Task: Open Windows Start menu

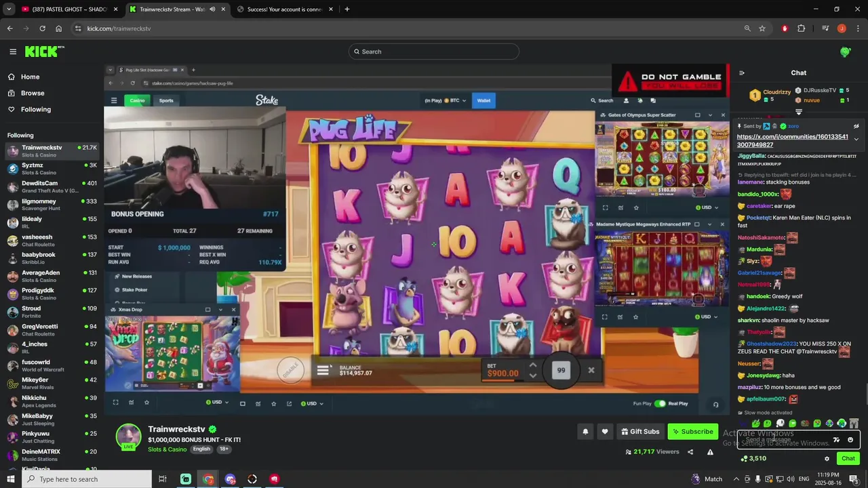Action: click(x=10, y=479)
